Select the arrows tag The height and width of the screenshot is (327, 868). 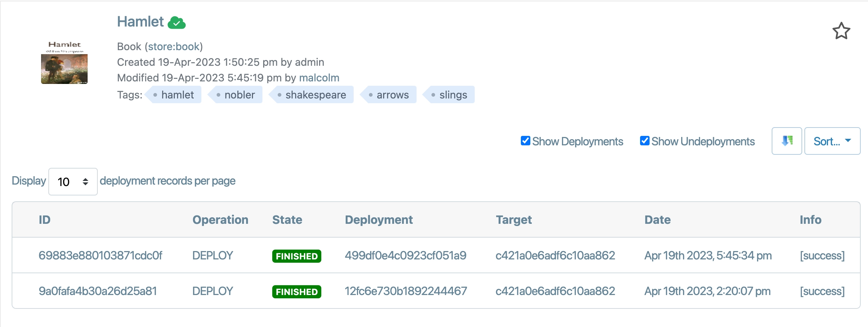[392, 95]
